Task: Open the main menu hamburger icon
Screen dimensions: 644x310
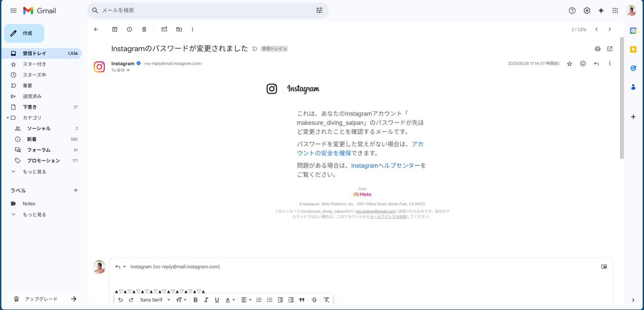Action: (x=13, y=11)
